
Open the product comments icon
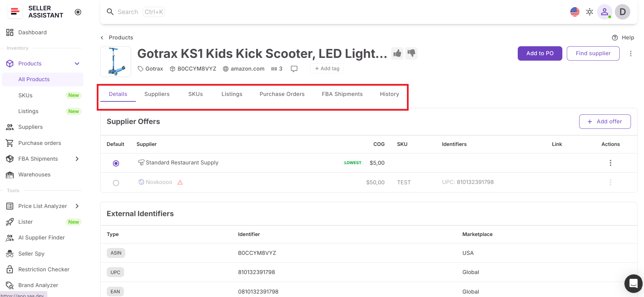click(294, 69)
